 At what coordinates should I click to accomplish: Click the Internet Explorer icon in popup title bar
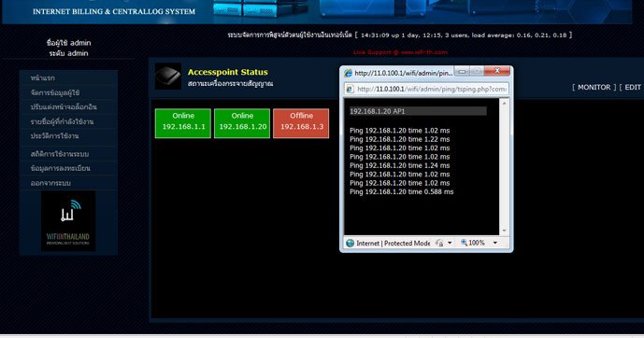point(349,73)
